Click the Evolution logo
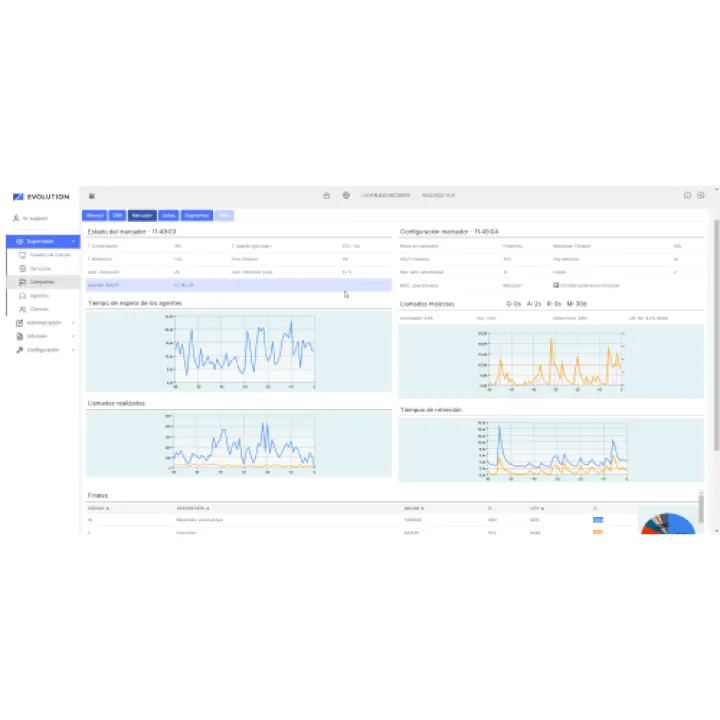This screenshot has height=720, width=720. (x=41, y=197)
